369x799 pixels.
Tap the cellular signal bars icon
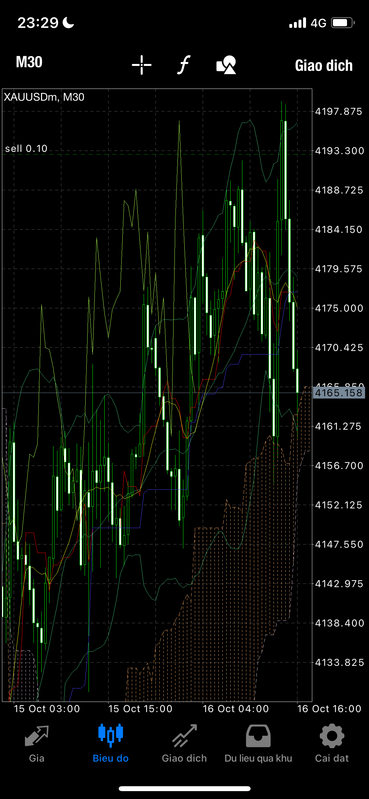coord(297,23)
